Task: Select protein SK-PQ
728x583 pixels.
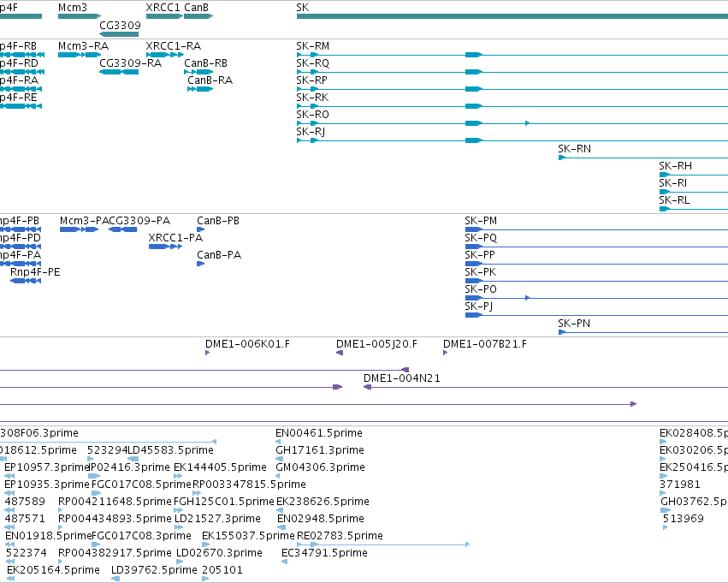Action: (481, 238)
